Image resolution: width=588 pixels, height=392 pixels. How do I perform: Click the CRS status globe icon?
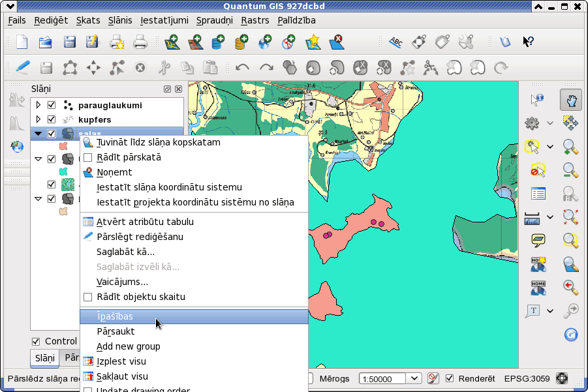(562, 378)
